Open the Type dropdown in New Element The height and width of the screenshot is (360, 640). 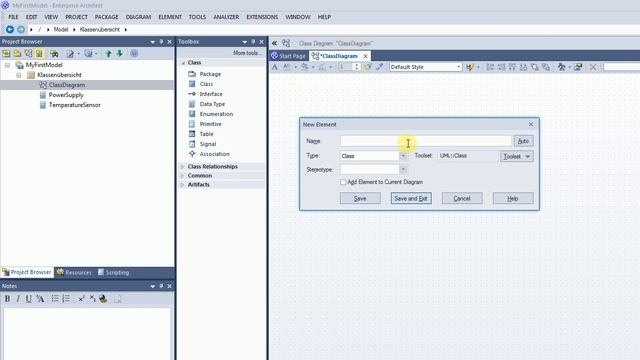pyautogui.click(x=403, y=156)
